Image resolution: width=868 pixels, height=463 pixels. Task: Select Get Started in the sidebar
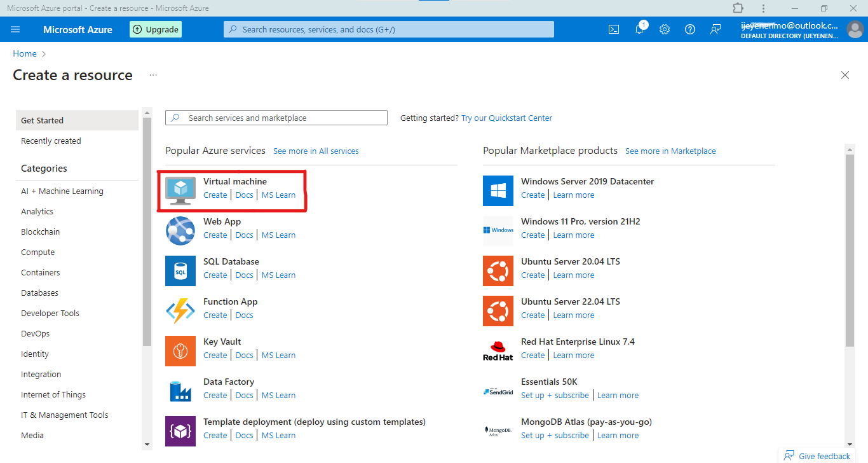(77, 120)
